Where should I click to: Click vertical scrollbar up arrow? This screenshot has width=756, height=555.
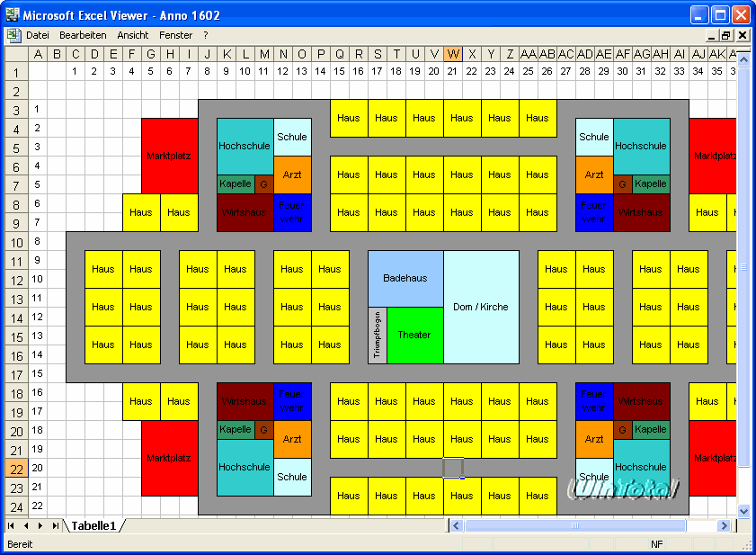743,60
